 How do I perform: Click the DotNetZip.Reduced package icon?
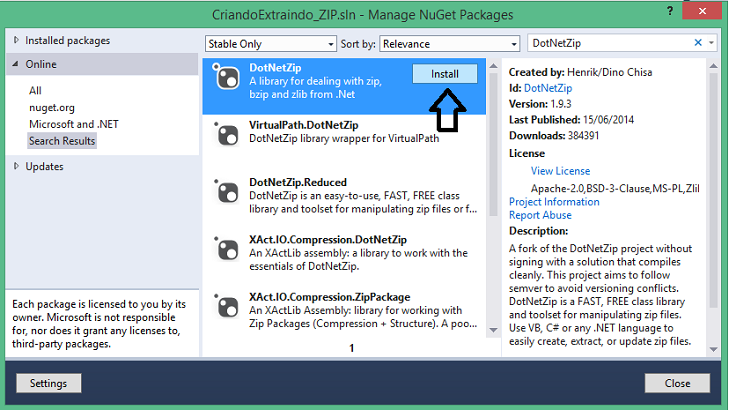pos(227,191)
